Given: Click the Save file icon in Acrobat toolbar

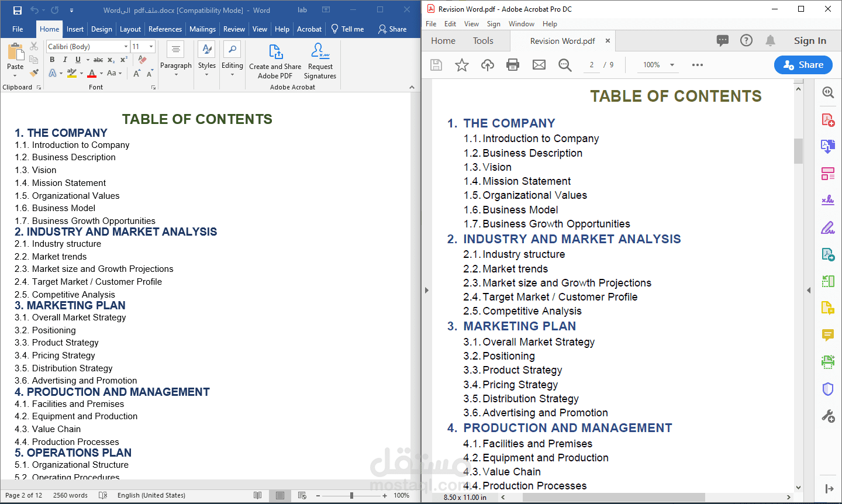Looking at the screenshot, I should click(x=436, y=65).
